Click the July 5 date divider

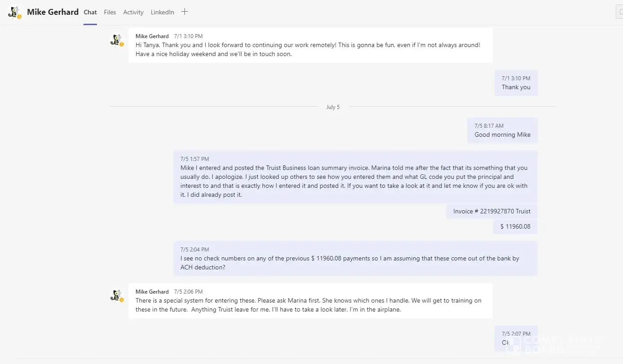[x=333, y=107]
